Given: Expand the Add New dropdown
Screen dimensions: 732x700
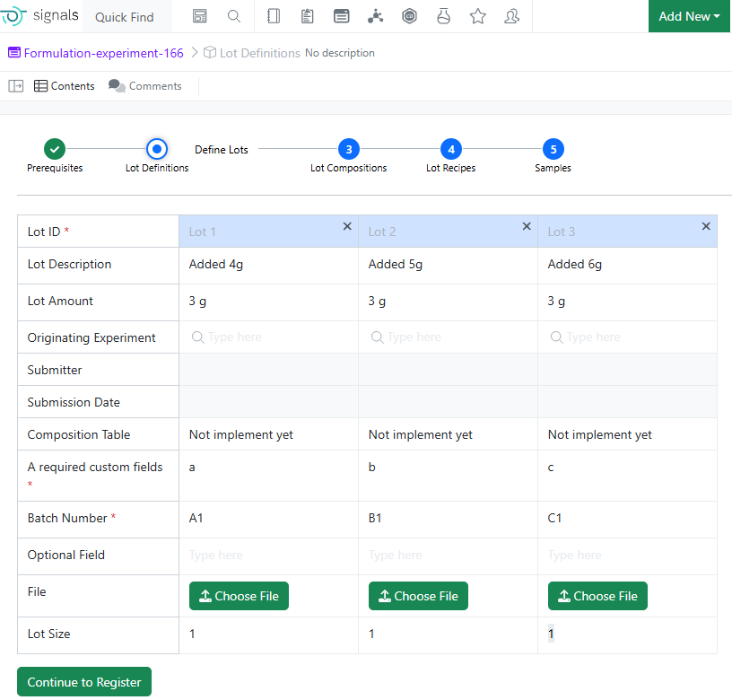Looking at the screenshot, I should click(x=689, y=16).
